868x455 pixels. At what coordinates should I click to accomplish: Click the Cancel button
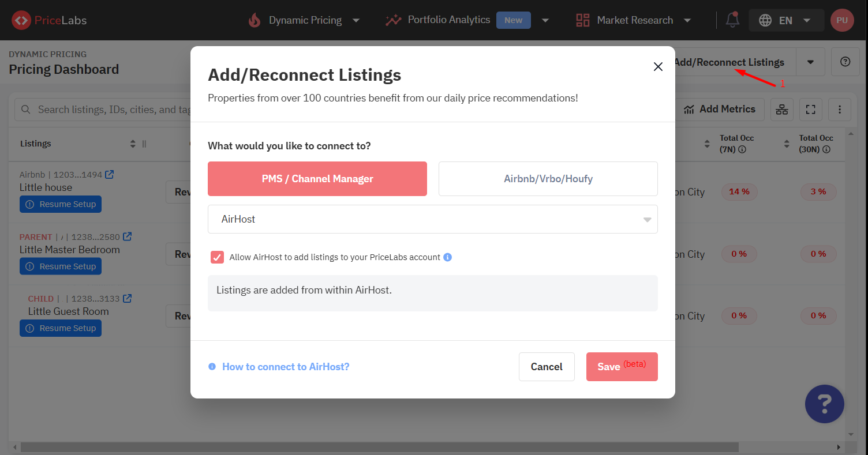(547, 367)
